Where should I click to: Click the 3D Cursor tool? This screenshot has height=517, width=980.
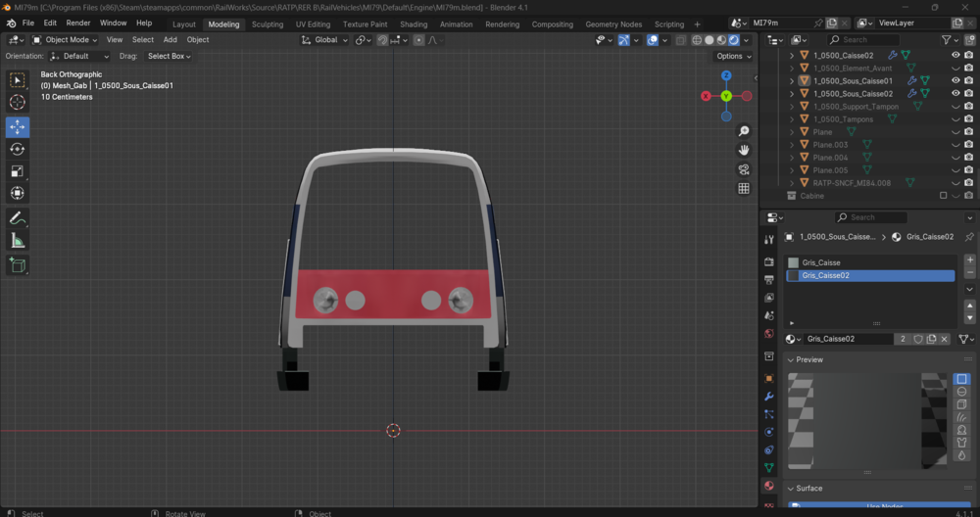pyautogui.click(x=18, y=102)
